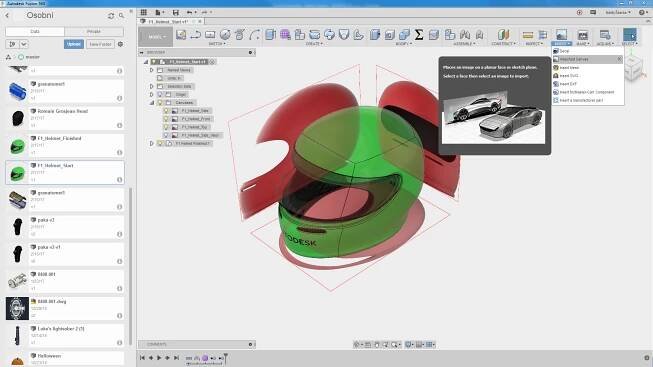Viewport: 653px width, 367px height.
Task: Open the Viewports layout icon
Action: click(x=430, y=345)
